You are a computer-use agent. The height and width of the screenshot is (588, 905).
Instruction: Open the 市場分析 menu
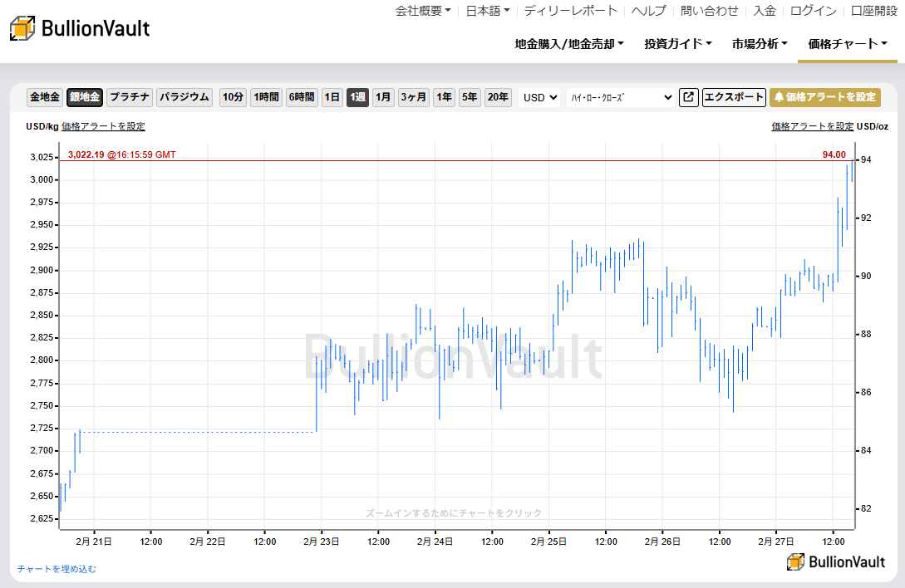point(759,44)
